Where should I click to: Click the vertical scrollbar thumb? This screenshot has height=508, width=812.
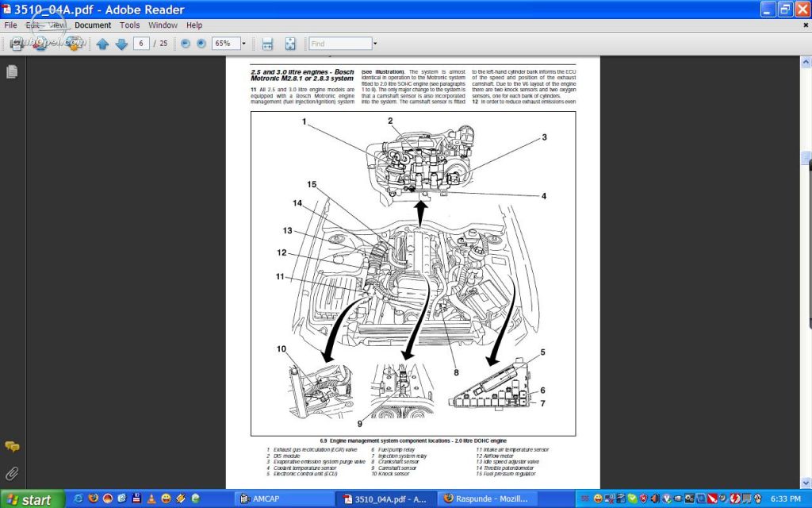coord(806,158)
